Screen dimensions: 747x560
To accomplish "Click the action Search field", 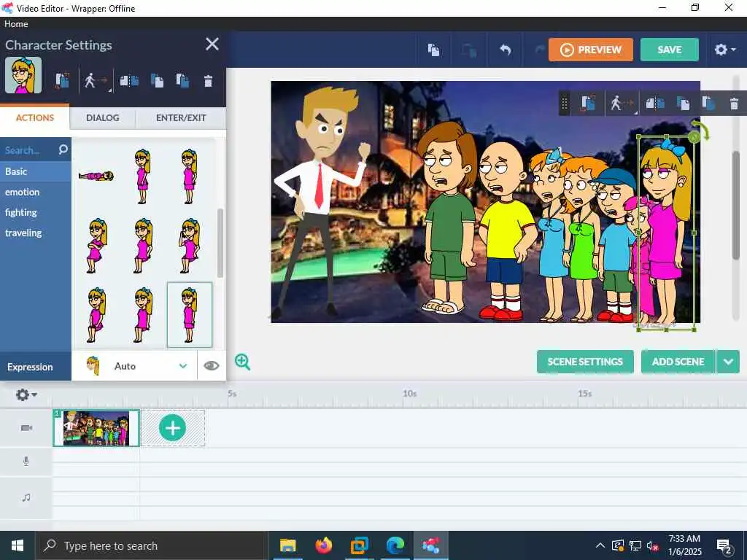I will [28, 150].
